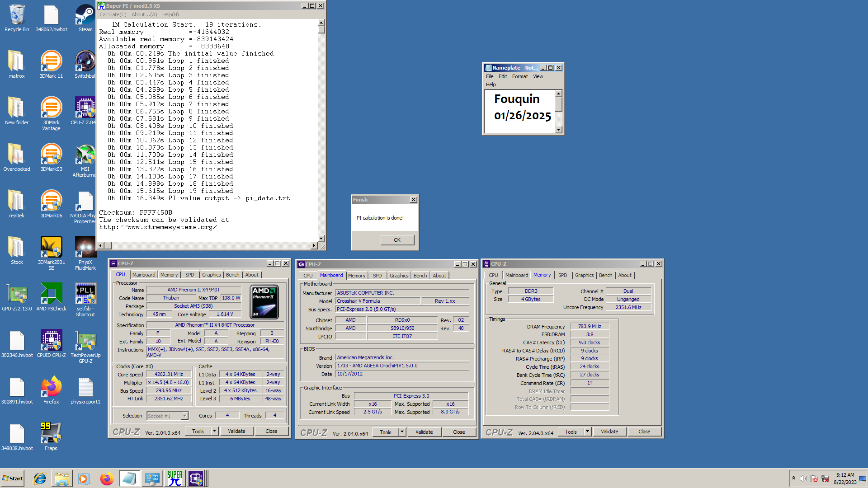Click Validate in the CPU tab CPU-Z window
Screen dimensions: 868x488
236,431
